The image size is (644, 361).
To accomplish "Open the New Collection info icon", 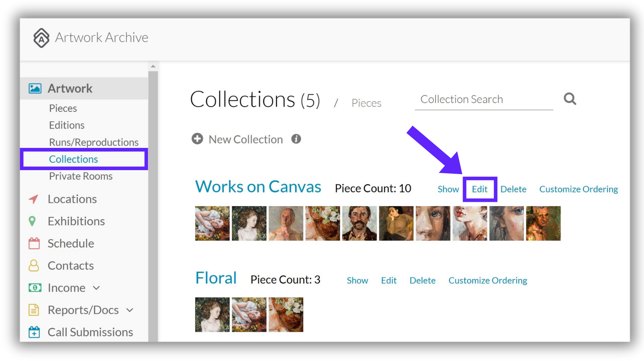I will pos(296,139).
